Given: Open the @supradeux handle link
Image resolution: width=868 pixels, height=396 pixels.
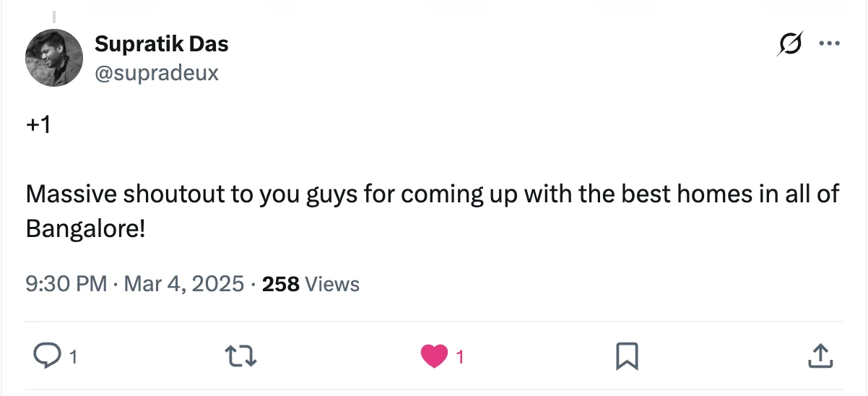Looking at the screenshot, I should pos(156,72).
